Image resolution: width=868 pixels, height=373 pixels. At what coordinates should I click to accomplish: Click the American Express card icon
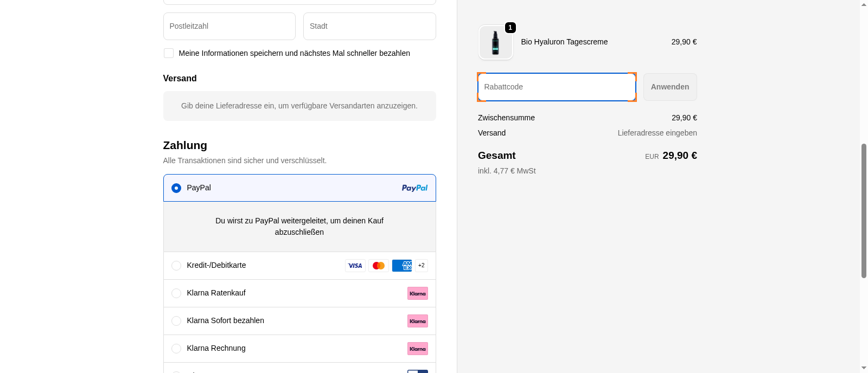coord(402,266)
